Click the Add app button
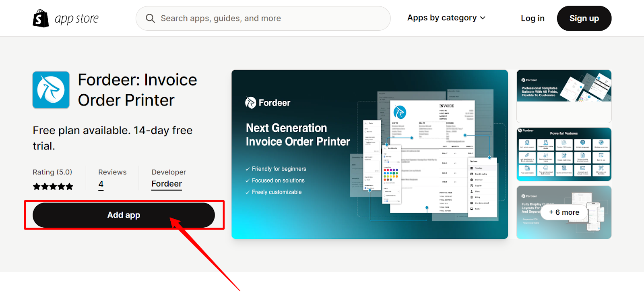Image resolution: width=644 pixels, height=307 pixels. [x=124, y=215]
